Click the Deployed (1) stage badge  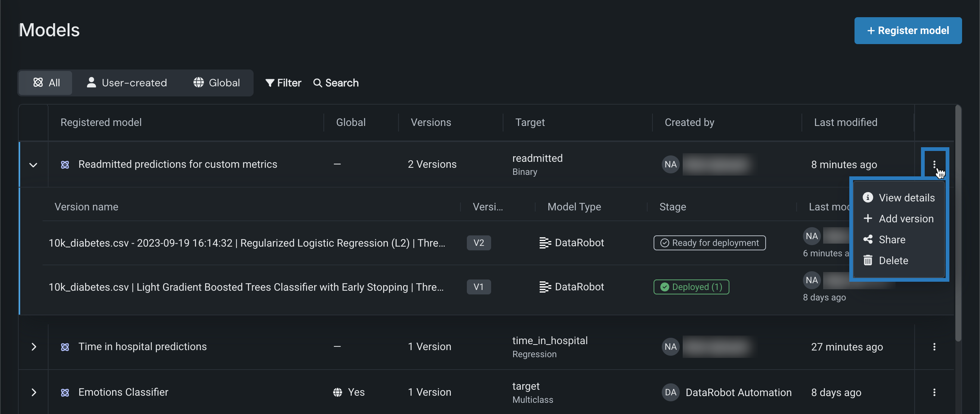(x=691, y=287)
